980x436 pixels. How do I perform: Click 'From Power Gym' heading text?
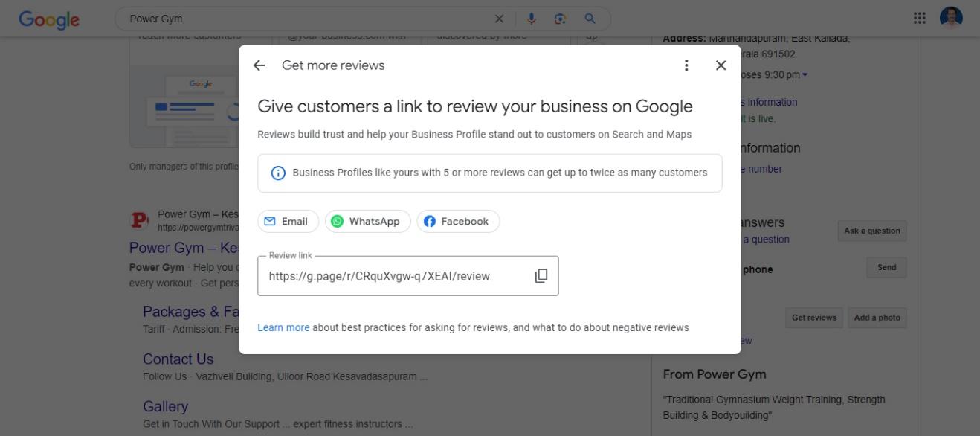click(x=715, y=374)
